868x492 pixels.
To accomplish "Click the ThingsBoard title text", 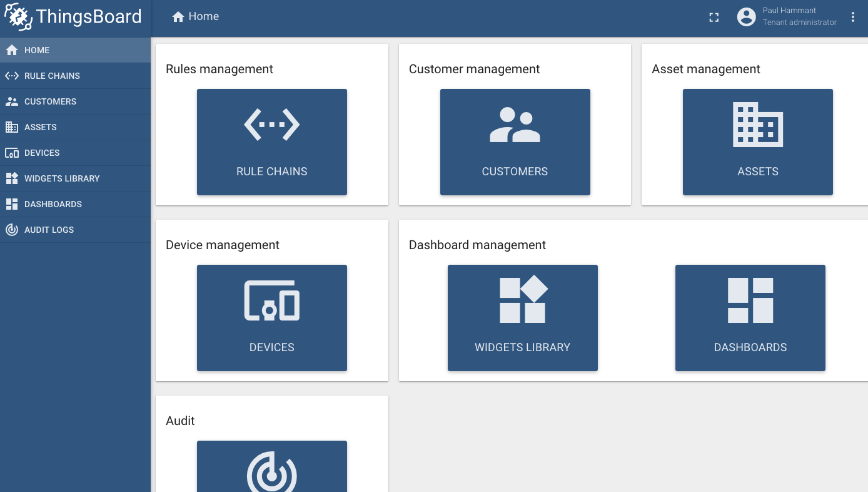I will tap(89, 17).
